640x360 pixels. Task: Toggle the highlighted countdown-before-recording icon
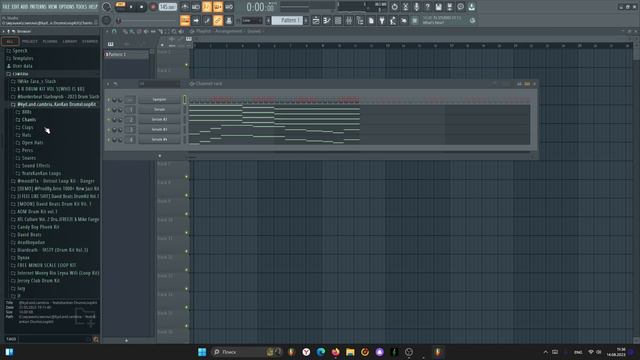(x=207, y=7)
